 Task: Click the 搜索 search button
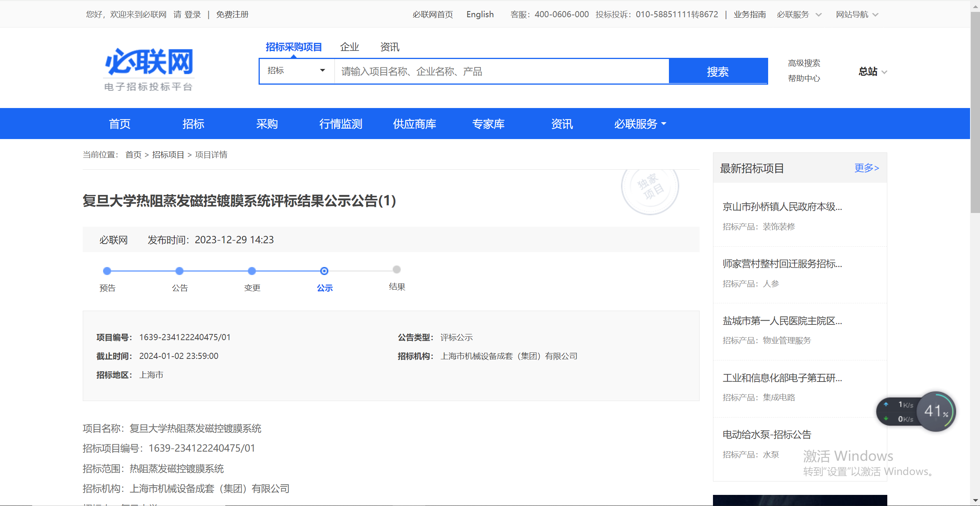point(718,71)
